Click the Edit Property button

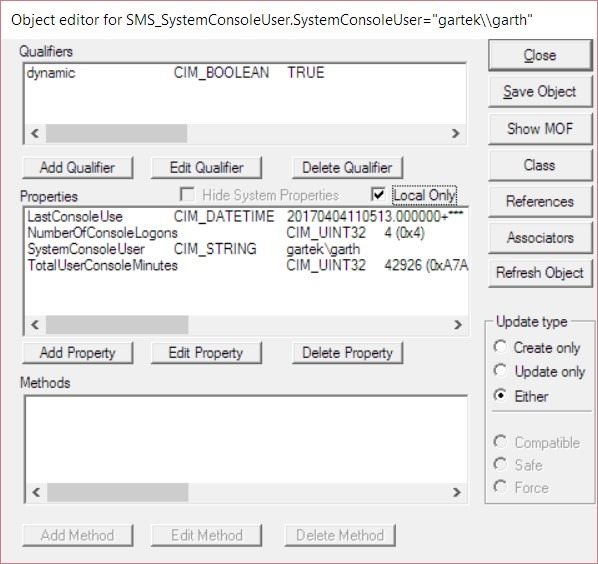click(x=206, y=353)
